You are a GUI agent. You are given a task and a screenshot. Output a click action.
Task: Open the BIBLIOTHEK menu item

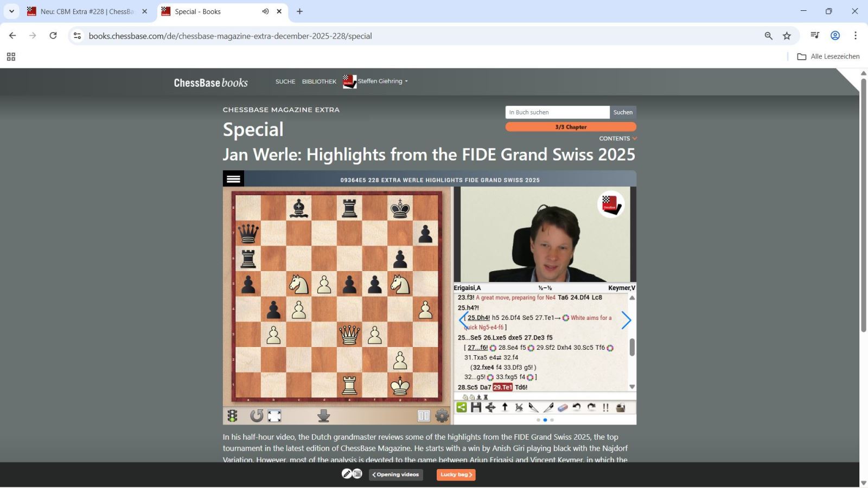319,82
